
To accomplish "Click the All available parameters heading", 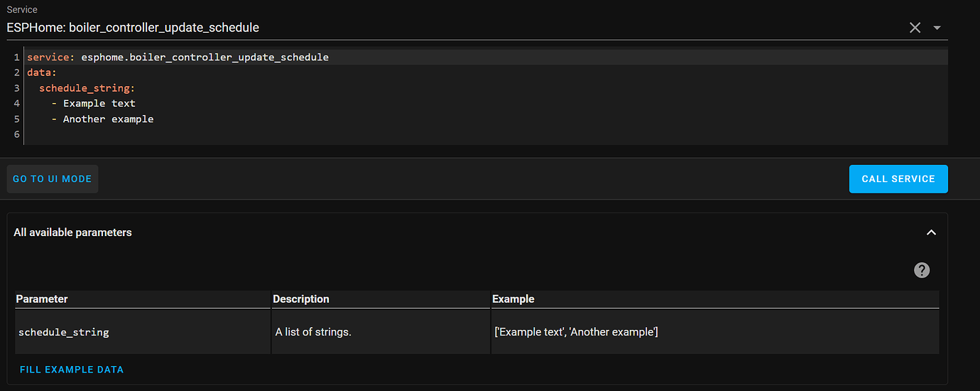I will pyautogui.click(x=72, y=232).
